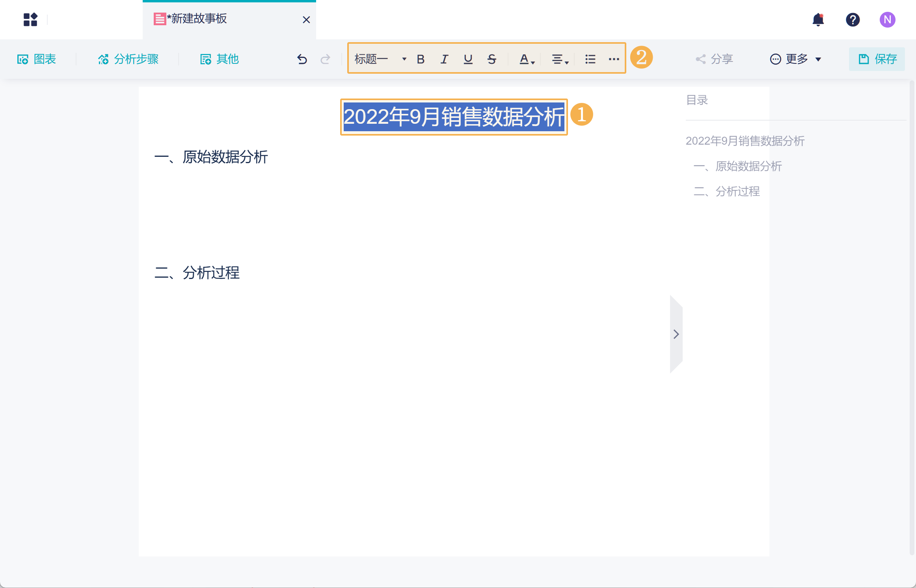Open the help question mark icon
The height and width of the screenshot is (588, 916).
click(853, 19)
